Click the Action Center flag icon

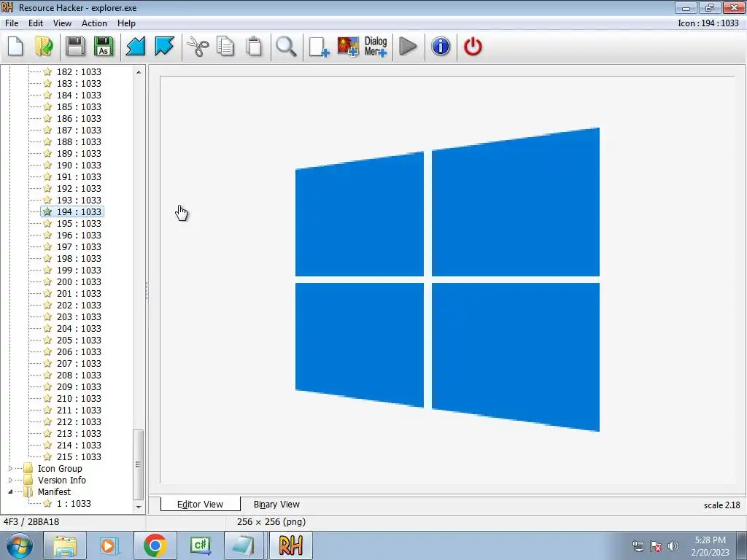pos(656,546)
